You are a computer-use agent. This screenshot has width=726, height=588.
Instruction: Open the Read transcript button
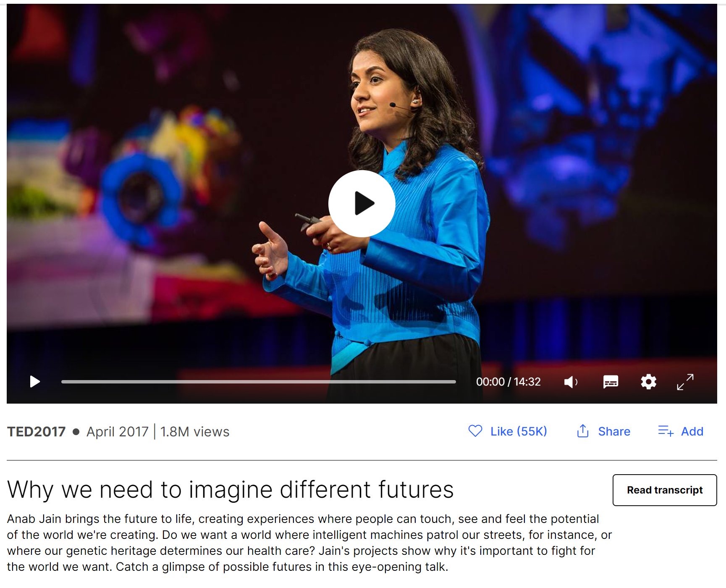pos(665,490)
